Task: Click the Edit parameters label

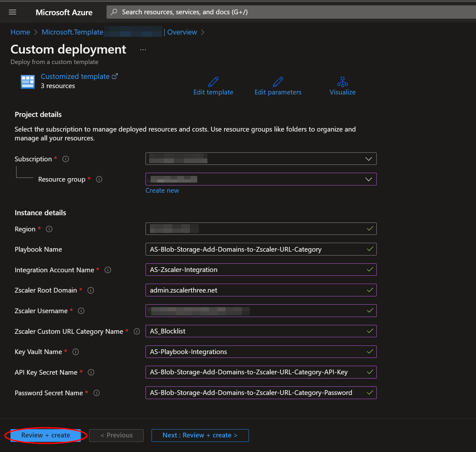Action: pos(278,92)
